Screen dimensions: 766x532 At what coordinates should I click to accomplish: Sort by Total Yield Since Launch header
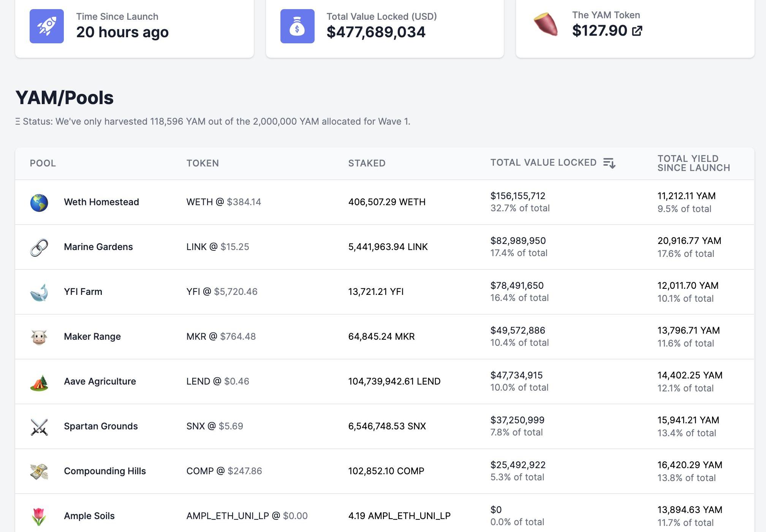click(693, 163)
